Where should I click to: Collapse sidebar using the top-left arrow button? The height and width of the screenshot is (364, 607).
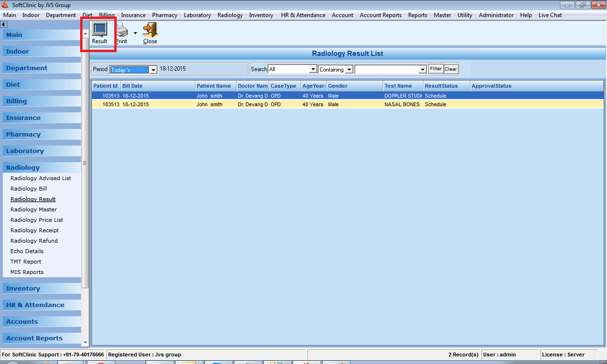click(3, 24)
